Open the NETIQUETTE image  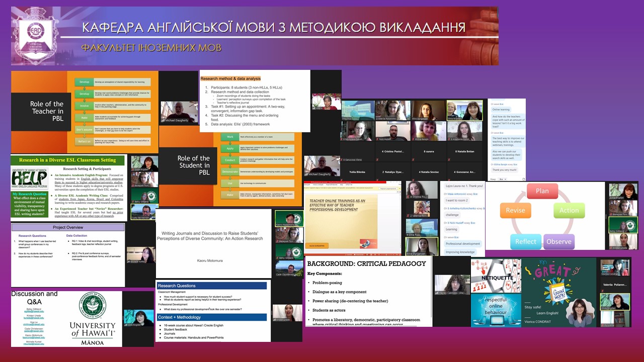coord(495,276)
